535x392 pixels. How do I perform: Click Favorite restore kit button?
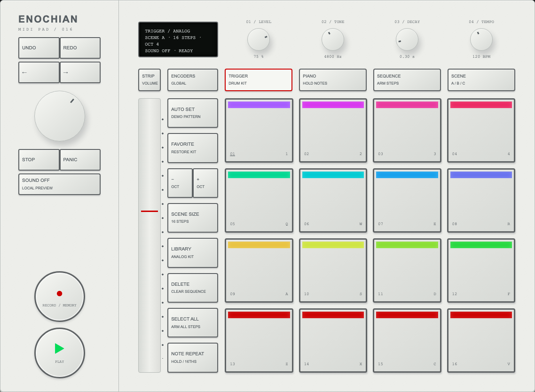[x=193, y=148]
